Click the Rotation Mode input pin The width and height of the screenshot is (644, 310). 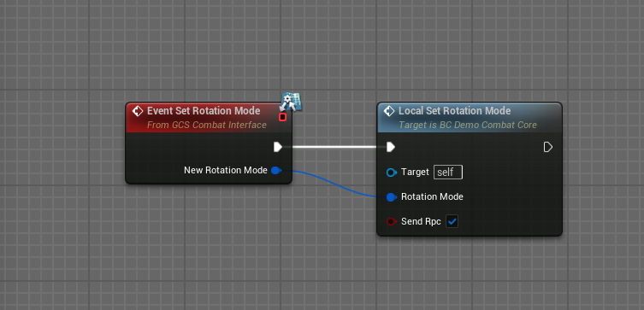point(392,197)
